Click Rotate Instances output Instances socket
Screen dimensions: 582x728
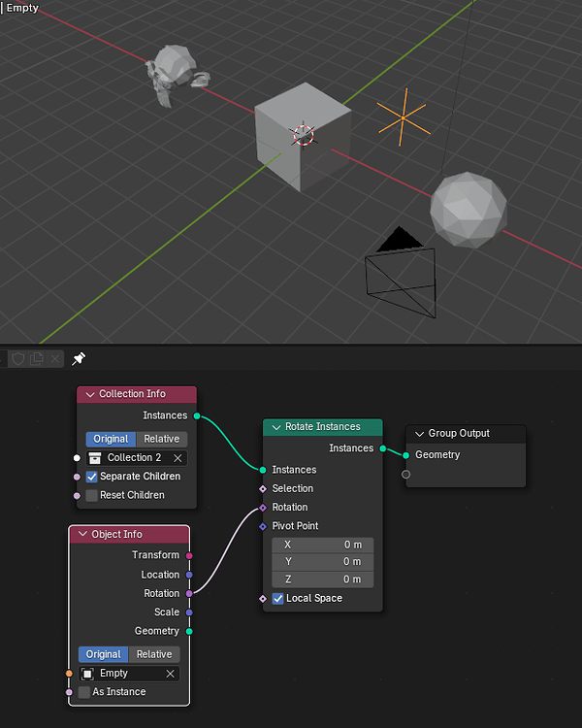383,448
